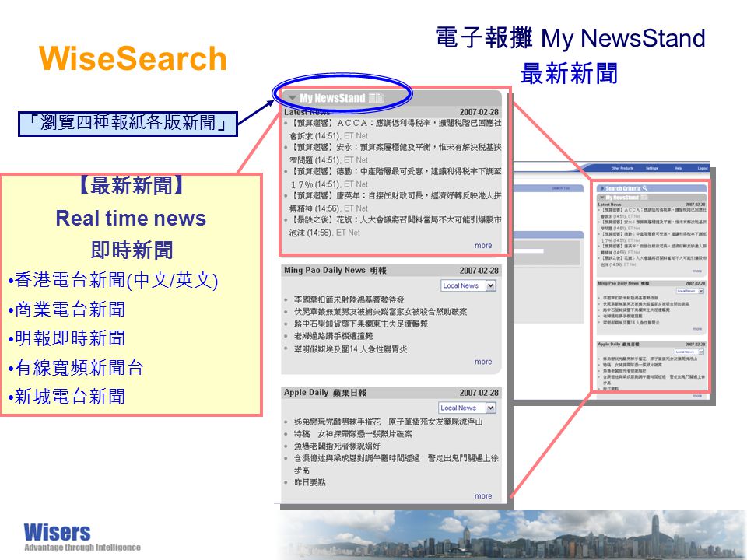
Task: Open 昨日要點 item in enlarged Apple Daily list
Action: click(x=310, y=482)
